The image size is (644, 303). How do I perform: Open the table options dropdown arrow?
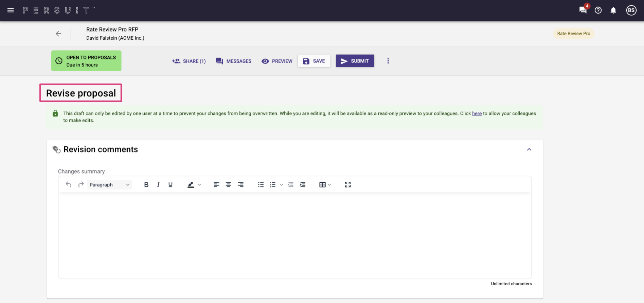click(329, 185)
